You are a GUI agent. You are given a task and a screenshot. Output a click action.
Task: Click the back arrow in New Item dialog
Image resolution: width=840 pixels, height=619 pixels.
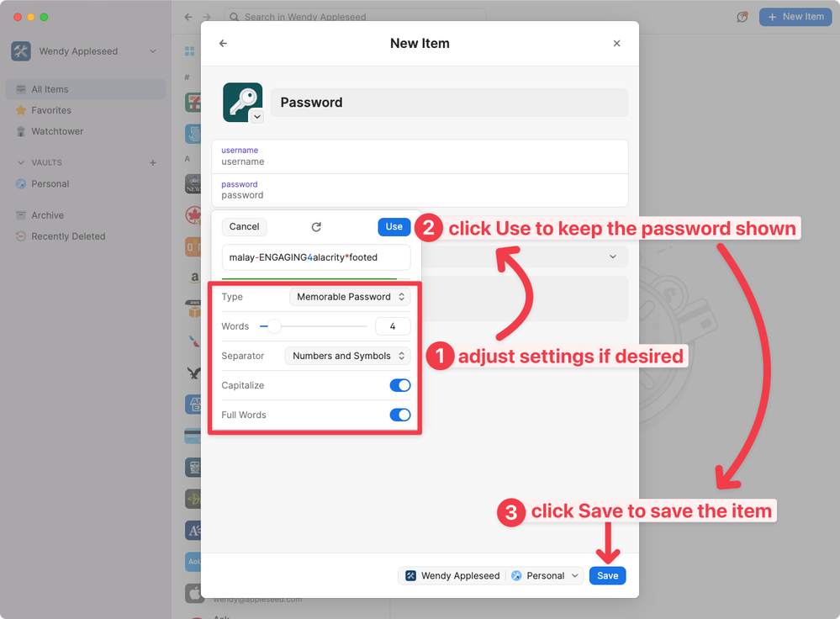click(x=223, y=44)
